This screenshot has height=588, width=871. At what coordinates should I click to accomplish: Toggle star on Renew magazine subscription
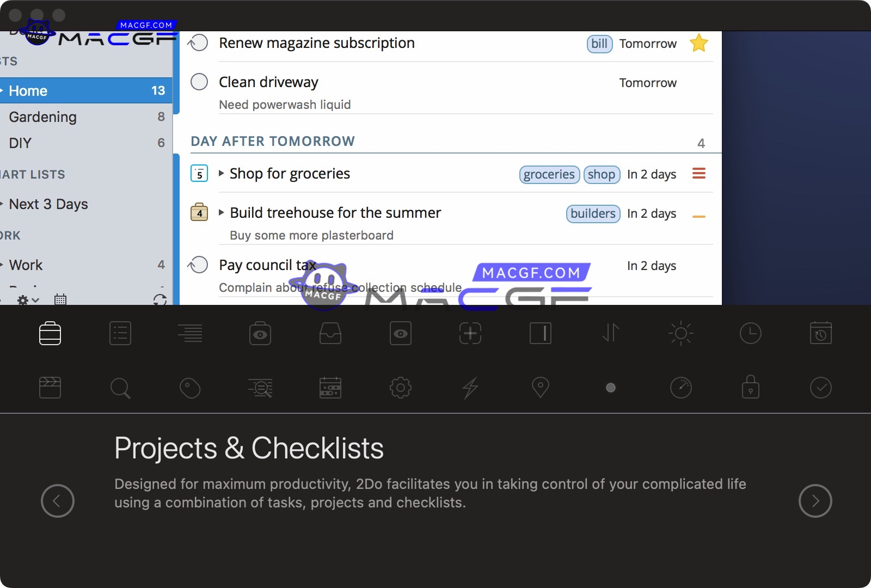[x=698, y=43]
